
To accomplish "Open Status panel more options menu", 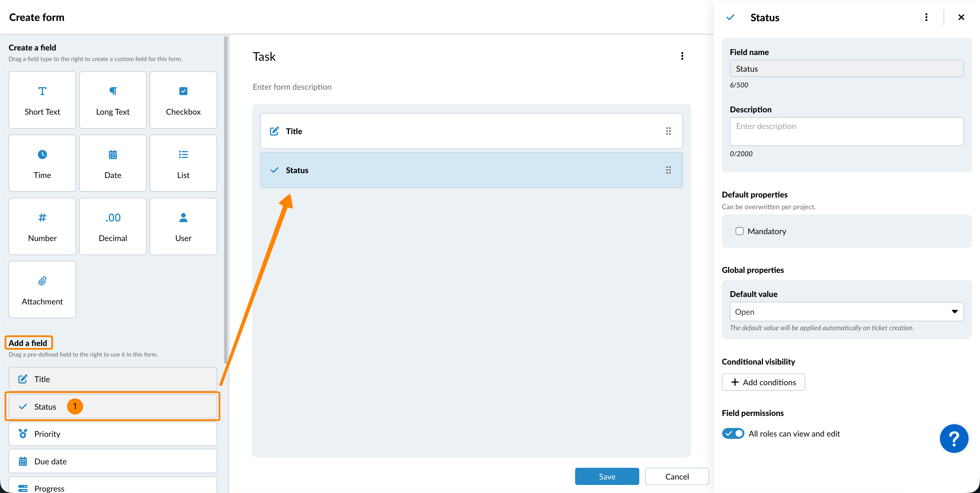I will coord(926,17).
